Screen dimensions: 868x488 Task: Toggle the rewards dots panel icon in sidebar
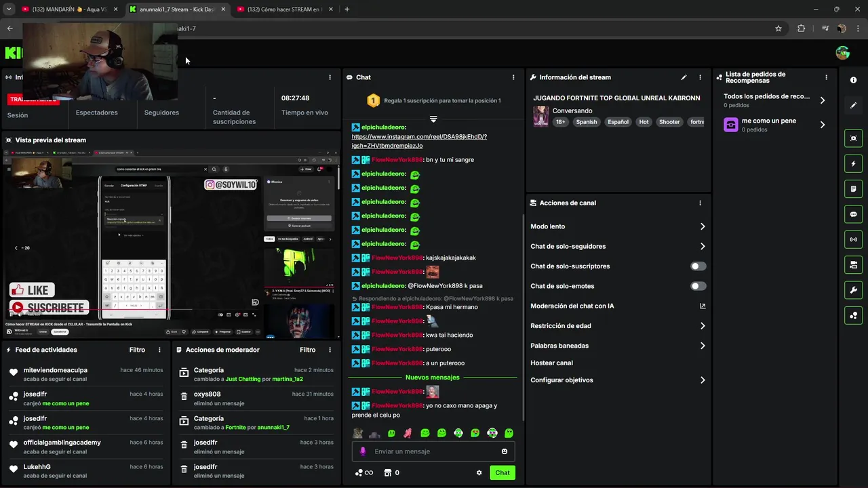pyautogui.click(x=853, y=315)
